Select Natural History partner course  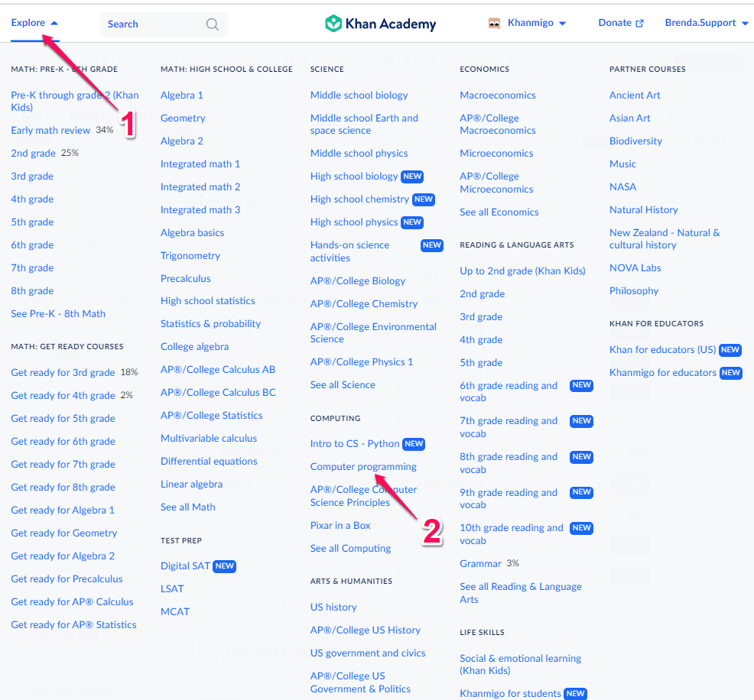coord(643,210)
